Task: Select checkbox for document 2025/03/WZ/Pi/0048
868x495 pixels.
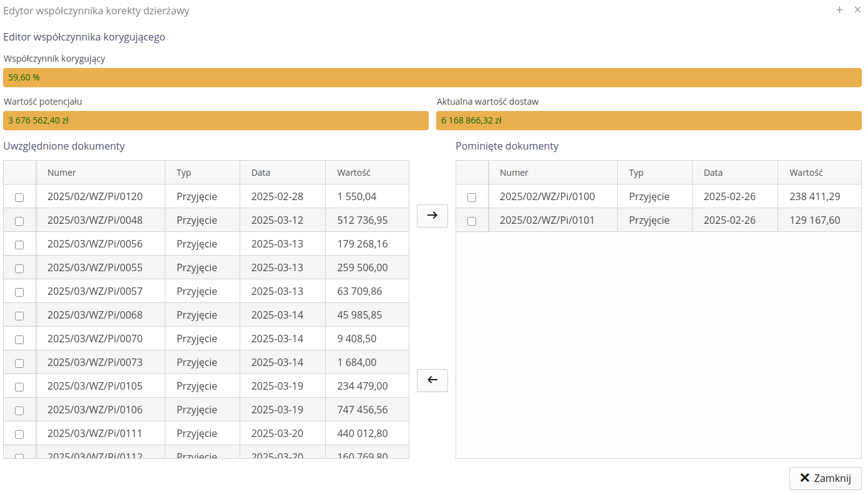Action: [19, 221]
